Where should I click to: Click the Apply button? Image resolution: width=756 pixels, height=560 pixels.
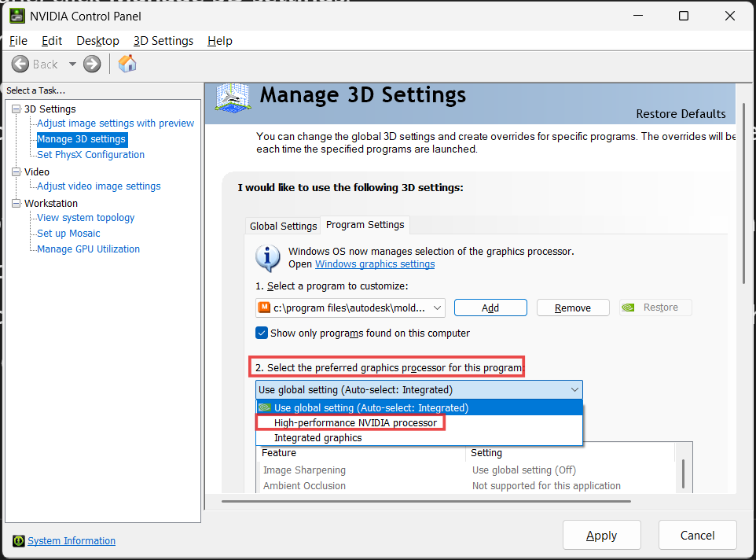pyautogui.click(x=602, y=535)
